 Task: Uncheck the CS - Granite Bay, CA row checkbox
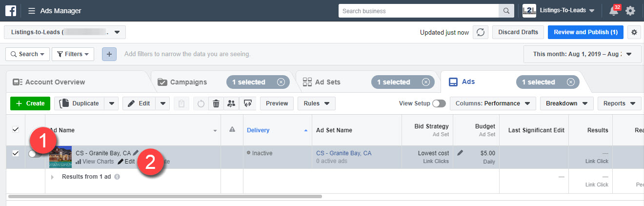(x=15, y=153)
